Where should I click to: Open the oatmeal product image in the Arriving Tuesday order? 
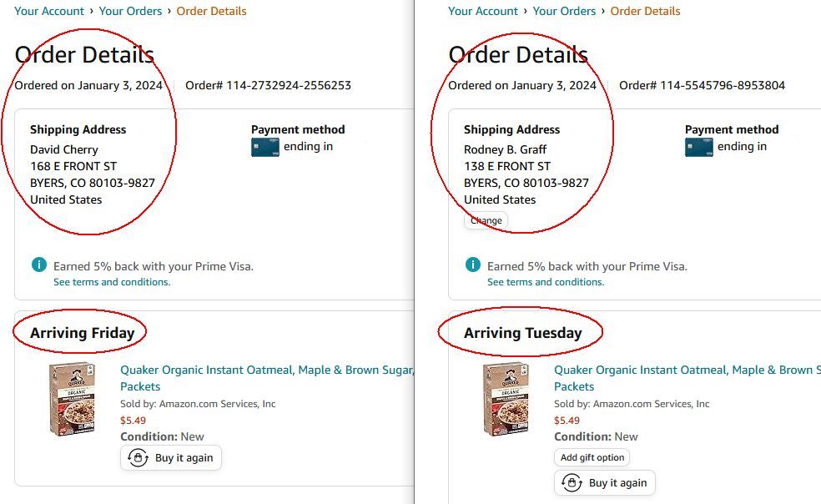[506, 399]
